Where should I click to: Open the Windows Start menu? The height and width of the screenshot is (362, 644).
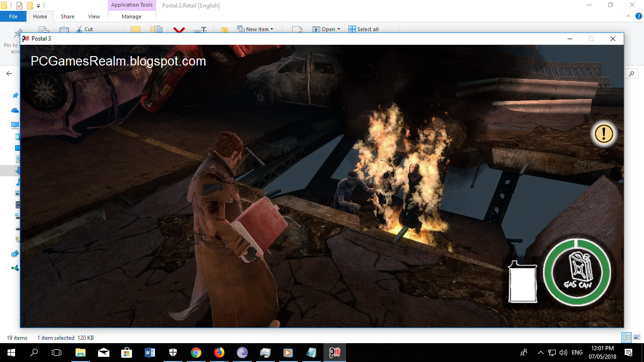coord(11,353)
